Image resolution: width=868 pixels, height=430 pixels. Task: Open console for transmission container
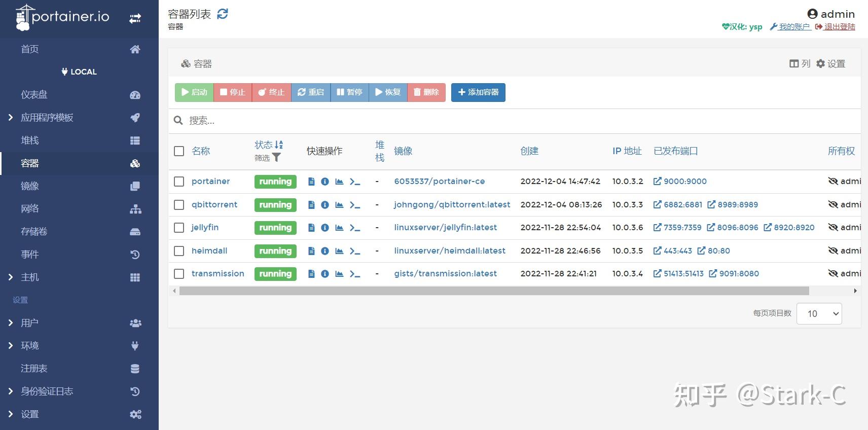(355, 274)
